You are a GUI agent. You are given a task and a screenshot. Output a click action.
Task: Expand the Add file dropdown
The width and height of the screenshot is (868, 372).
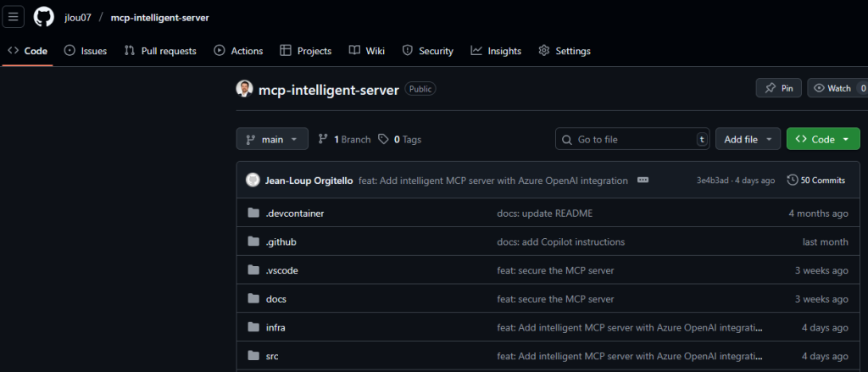tap(748, 139)
